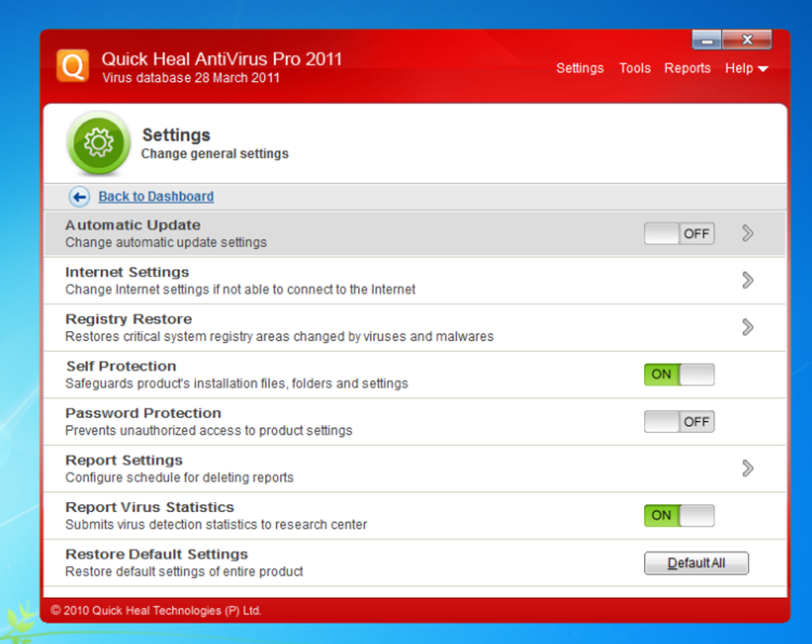812x644 pixels.
Task: Minimize the Quick Heal window
Action: click(707, 40)
